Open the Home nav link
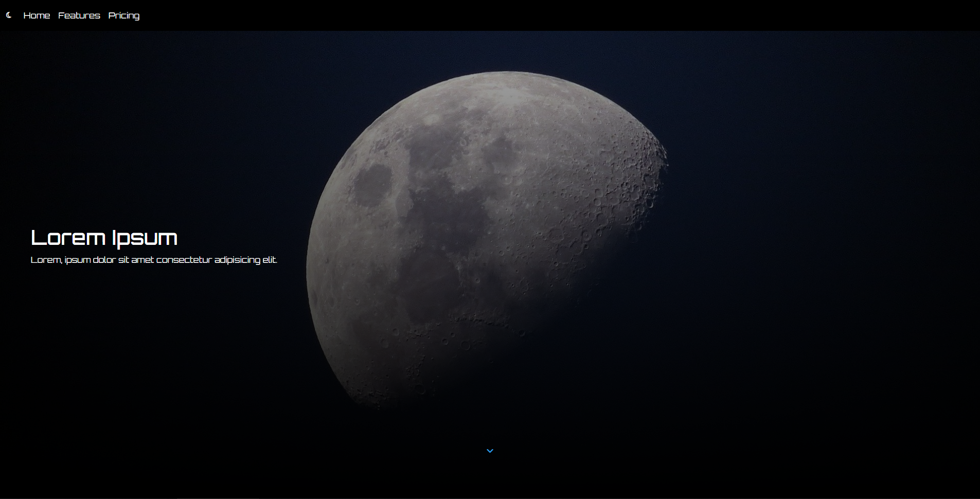Viewport: 980px width, 499px height. coord(37,15)
